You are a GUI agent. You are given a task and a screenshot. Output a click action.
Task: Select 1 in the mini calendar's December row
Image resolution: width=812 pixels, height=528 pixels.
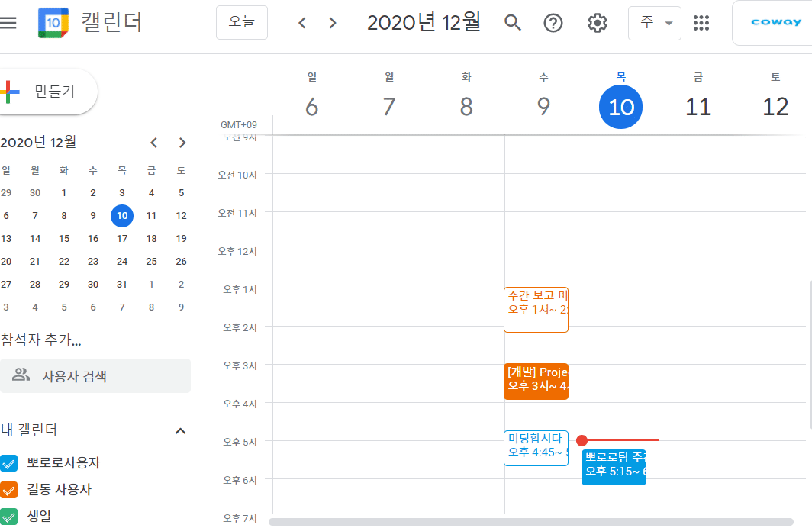(63, 192)
